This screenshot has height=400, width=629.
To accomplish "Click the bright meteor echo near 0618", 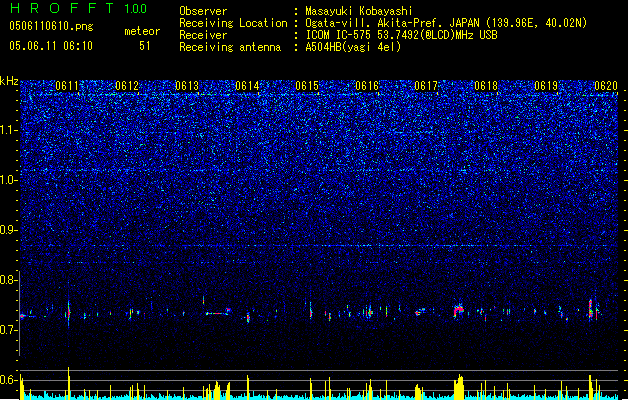I will (x=459, y=310).
